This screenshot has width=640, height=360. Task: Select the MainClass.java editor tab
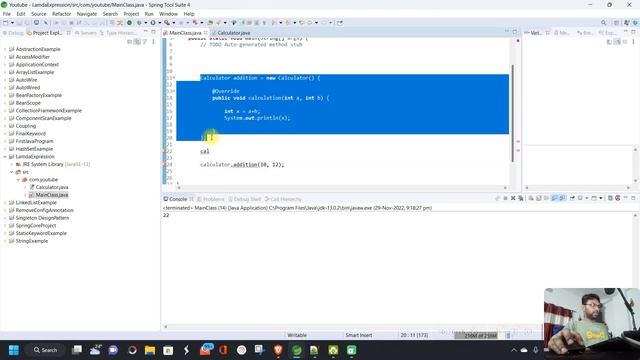pyautogui.click(x=185, y=33)
